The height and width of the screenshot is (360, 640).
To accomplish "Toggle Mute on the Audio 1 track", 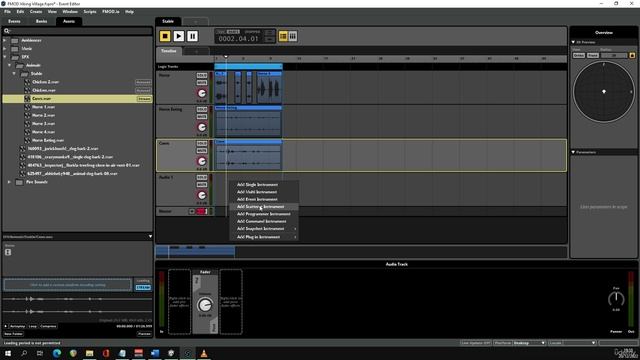I will (202, 185).
